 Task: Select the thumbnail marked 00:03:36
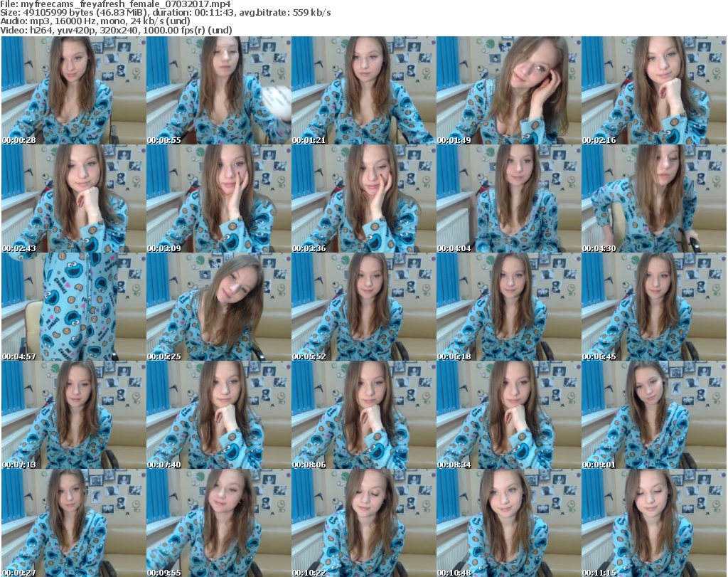(x=363, y=198)
